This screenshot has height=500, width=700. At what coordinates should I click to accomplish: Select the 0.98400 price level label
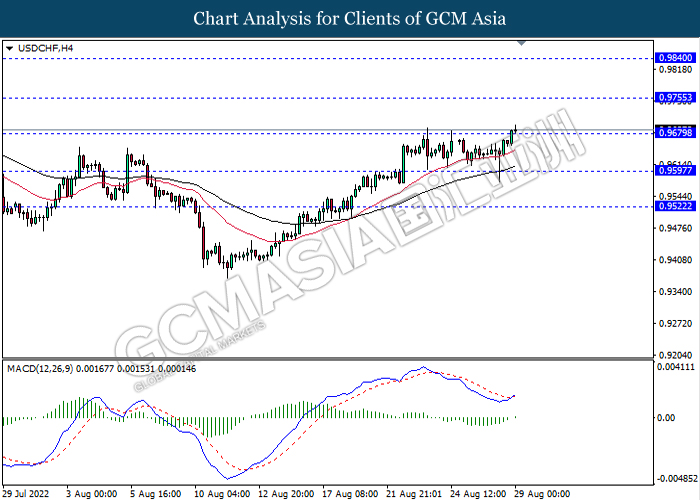675,58
